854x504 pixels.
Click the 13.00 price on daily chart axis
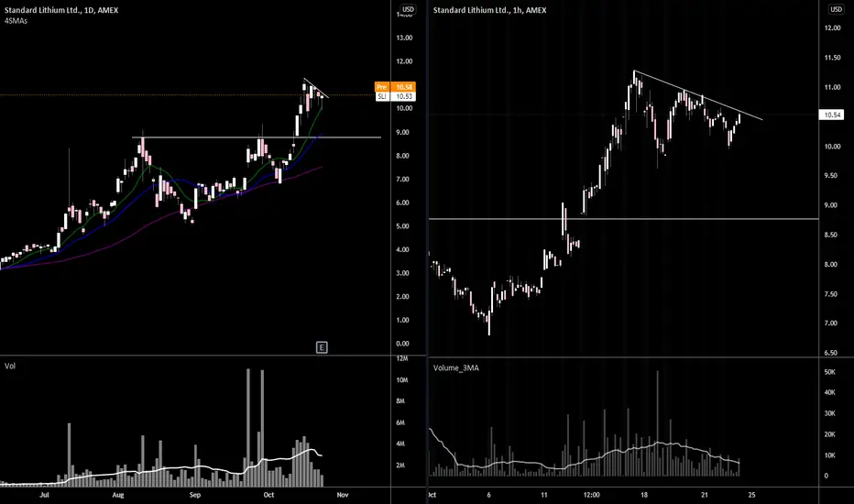(405, 38)
